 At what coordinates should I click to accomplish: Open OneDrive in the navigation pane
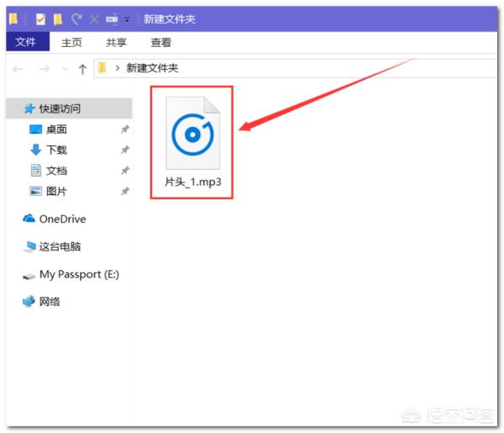click(x=62, y=219)
